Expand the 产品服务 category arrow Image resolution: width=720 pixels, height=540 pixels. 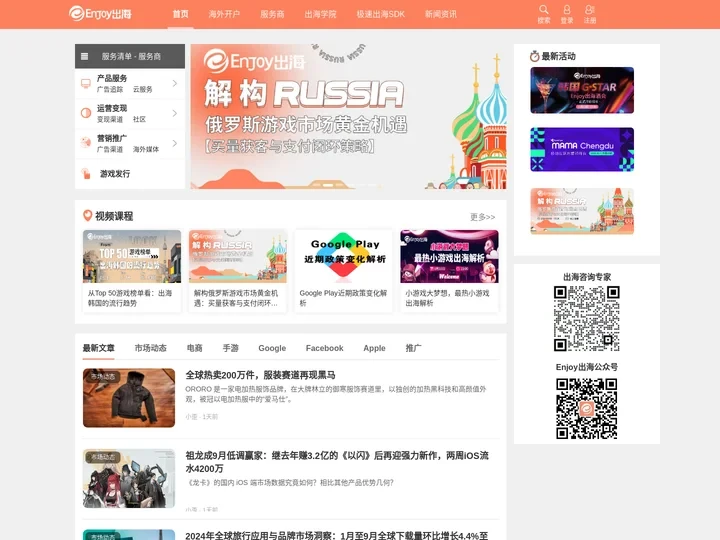click(x=175, y=83)
